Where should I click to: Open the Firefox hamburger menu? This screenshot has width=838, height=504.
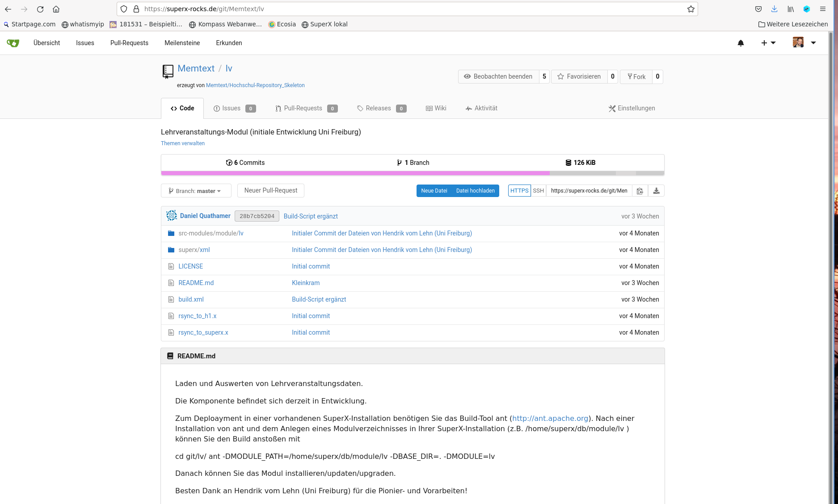823,9
